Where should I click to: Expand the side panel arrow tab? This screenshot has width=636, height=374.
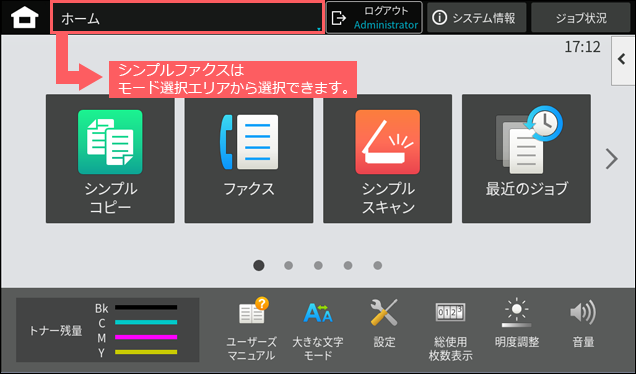pyautogui.click(x=623, y=61)
